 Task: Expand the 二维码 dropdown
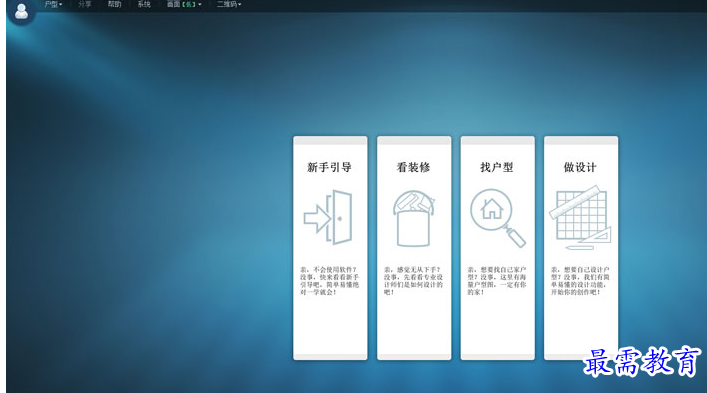[x=229, y=5]
